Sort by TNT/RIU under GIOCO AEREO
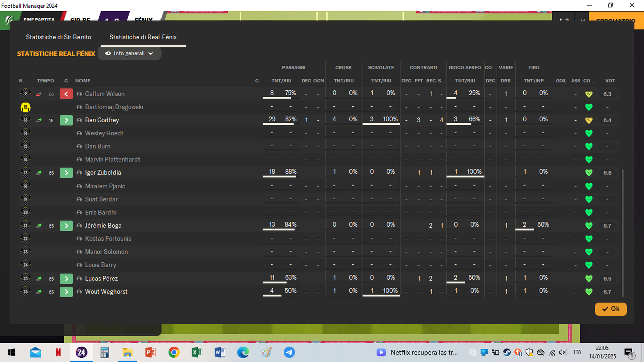The height and width of the screenshot is (362, 644). point(465,81)
